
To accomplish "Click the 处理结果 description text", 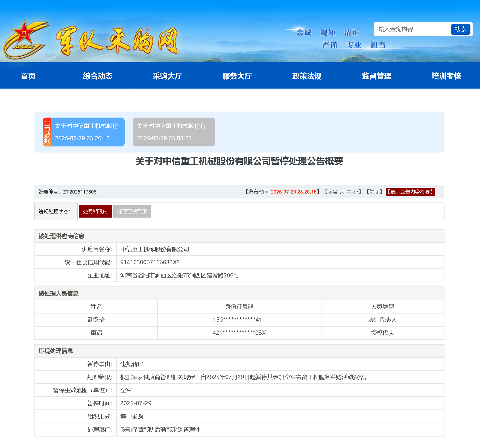I will tap(244, 377).
